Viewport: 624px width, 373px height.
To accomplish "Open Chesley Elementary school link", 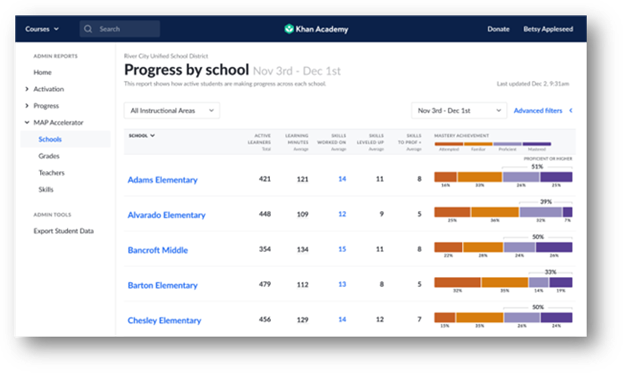I will tap(164, 320).
